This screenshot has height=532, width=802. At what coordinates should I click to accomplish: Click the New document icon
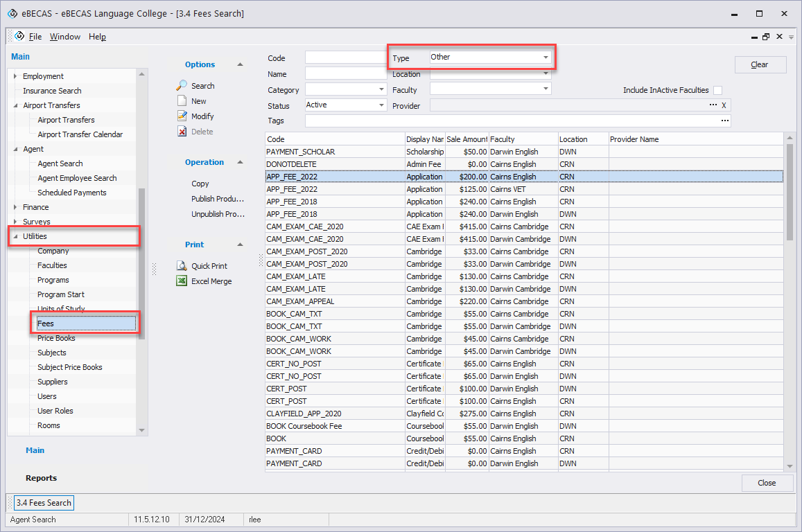tap(182, 101)
